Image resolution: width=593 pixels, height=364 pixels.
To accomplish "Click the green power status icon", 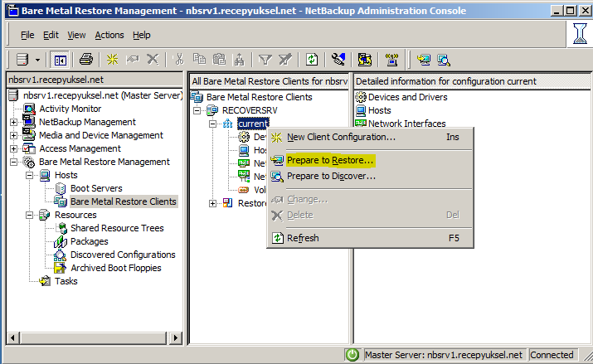I will tap(352, 355).
